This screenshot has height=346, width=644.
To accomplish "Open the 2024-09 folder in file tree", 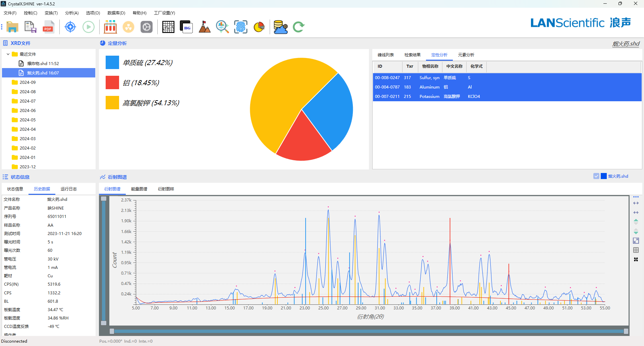I will 28,82.
